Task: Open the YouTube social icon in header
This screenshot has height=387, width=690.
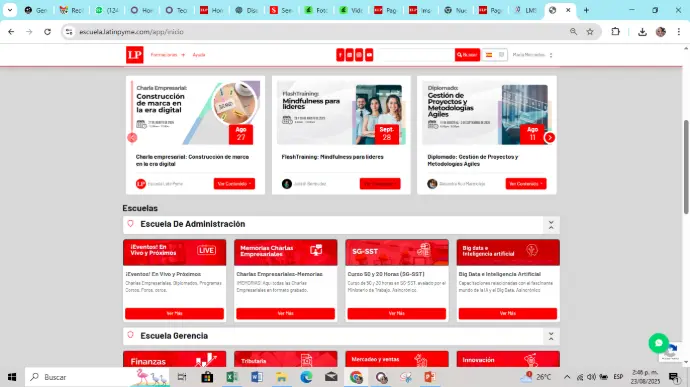Action: coord(369,55)
